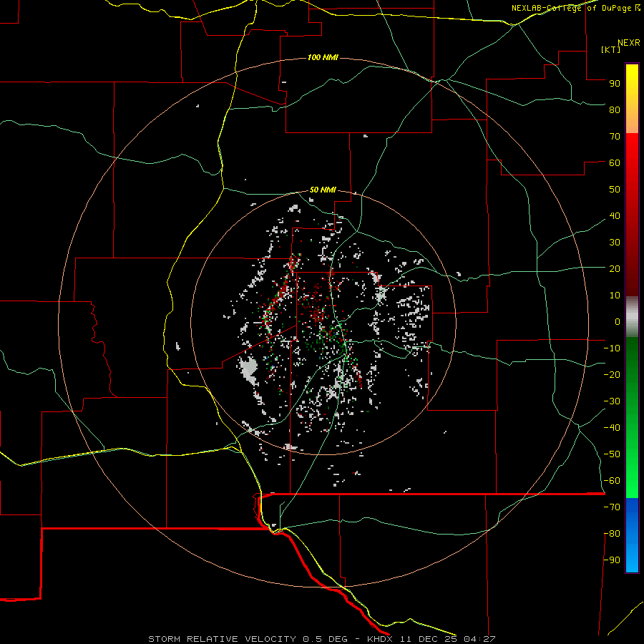Image resolution: width=644 pixels, height=644 pixels.
Task: Click the positive 80 scale label
Action: click(615, 110)
